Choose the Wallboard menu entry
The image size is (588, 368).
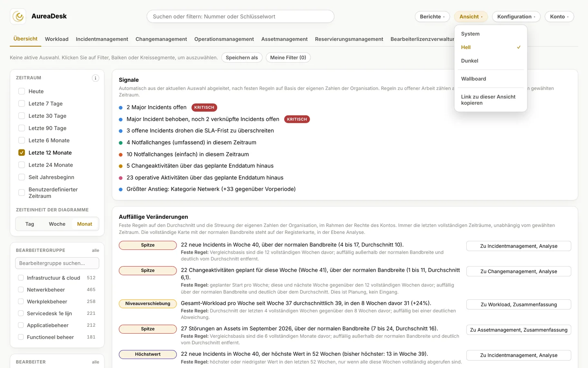tap(491, 79)
